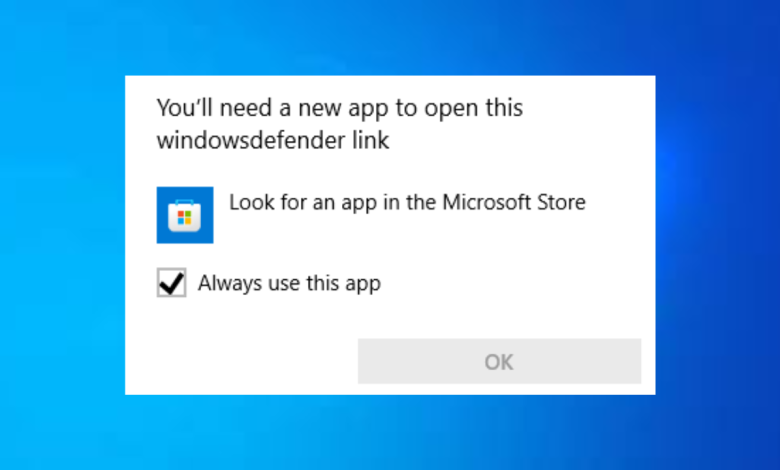Click the black checkmark in the checkbox
The image size is (780, 470).
click(172, 283)
